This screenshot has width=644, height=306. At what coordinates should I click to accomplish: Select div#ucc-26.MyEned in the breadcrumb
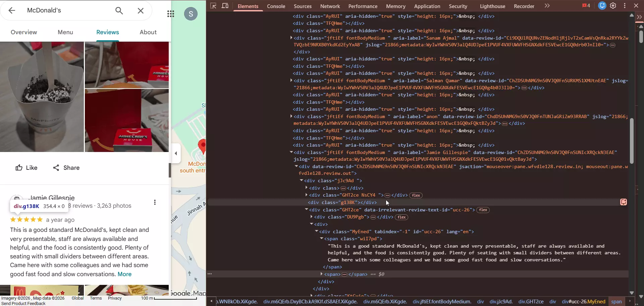tap(584, 302)
